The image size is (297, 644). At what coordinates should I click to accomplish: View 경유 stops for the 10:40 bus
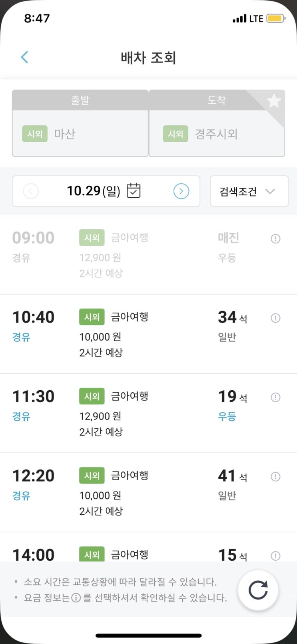tap(22, 337)
